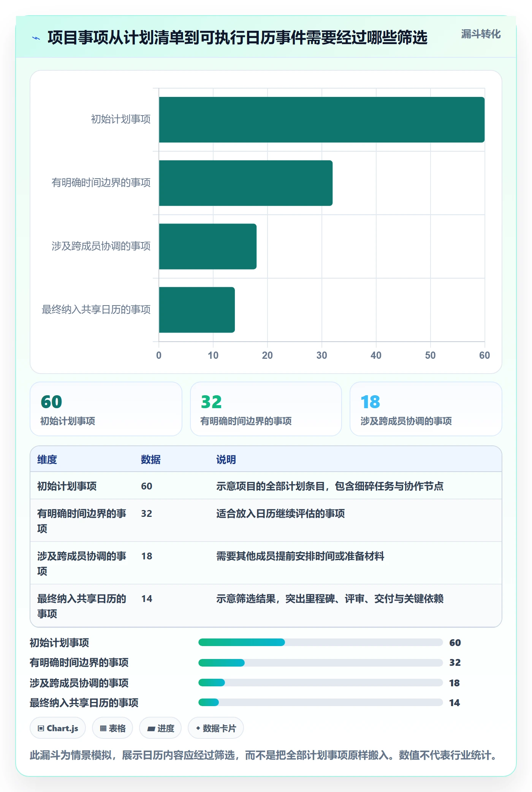Screen dimensions: 532x792
Task: Select the 进度 chip
Action: (x=160, y=728)
